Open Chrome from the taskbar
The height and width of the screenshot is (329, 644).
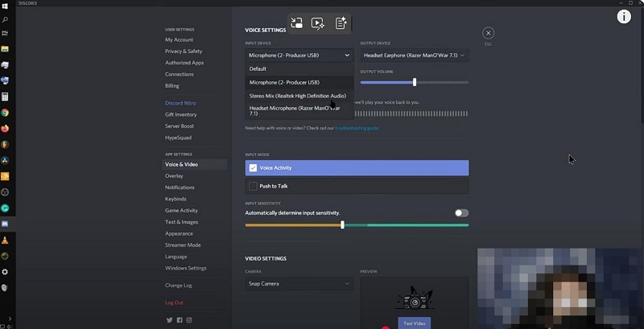[x=5, y=113]
